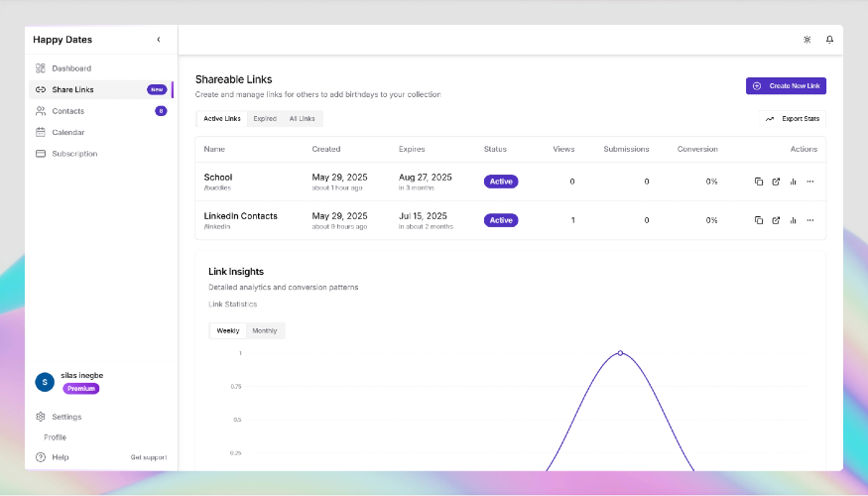Copy the LinkedIn Contacts link

coord(759,220)
